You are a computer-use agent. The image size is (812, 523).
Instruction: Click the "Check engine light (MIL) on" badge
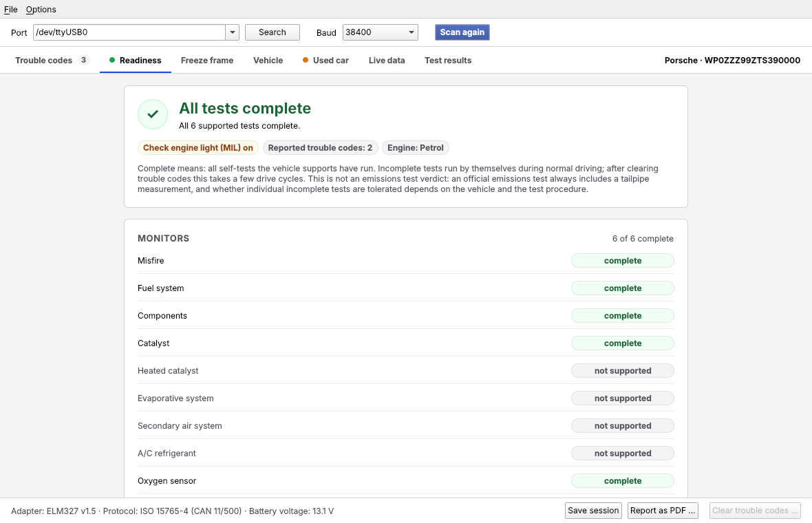tap(197, 147)
